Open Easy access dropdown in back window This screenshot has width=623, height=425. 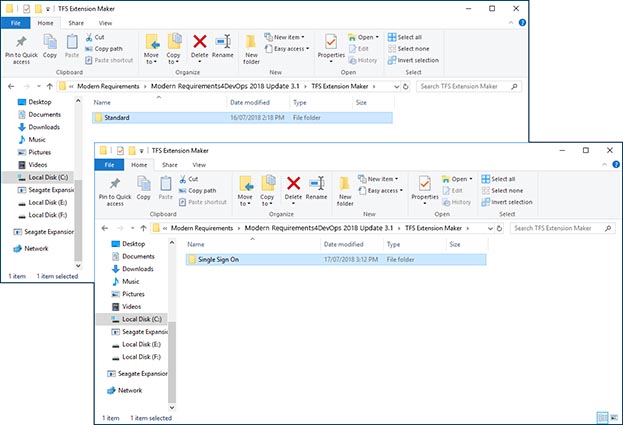(x=290, y=47)
